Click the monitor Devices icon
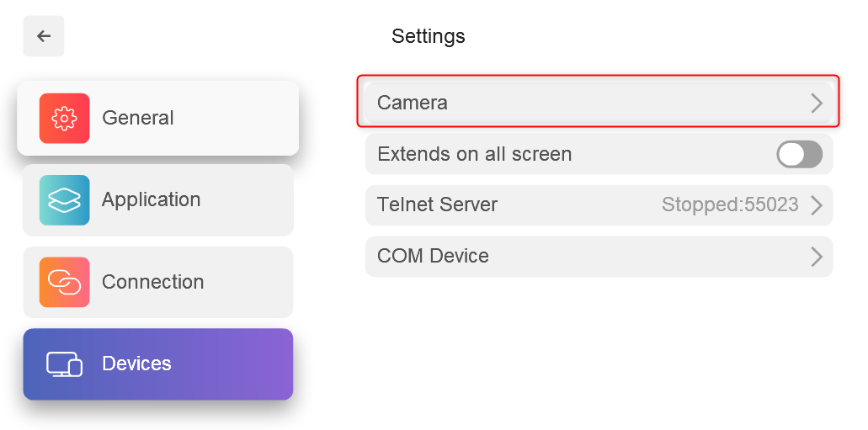Screen dimensions: 868x430 [x=64, y=364]
